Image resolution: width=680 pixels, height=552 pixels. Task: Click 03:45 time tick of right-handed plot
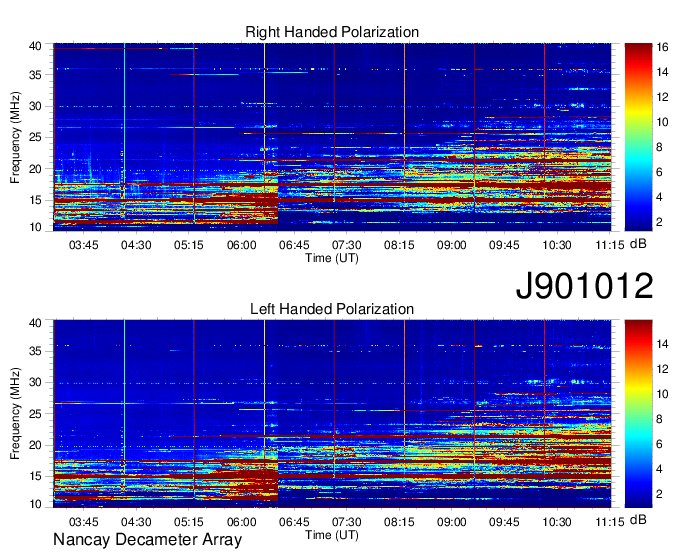pos(84,245)
